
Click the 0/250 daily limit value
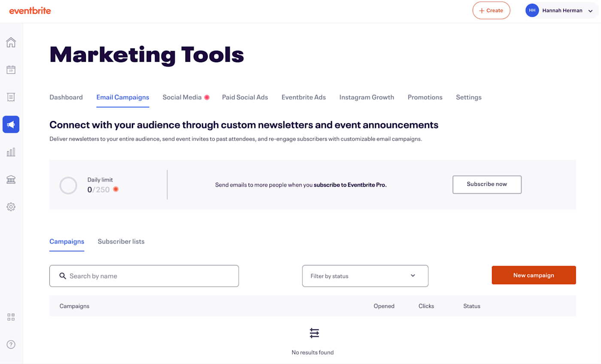pos(99,189)
